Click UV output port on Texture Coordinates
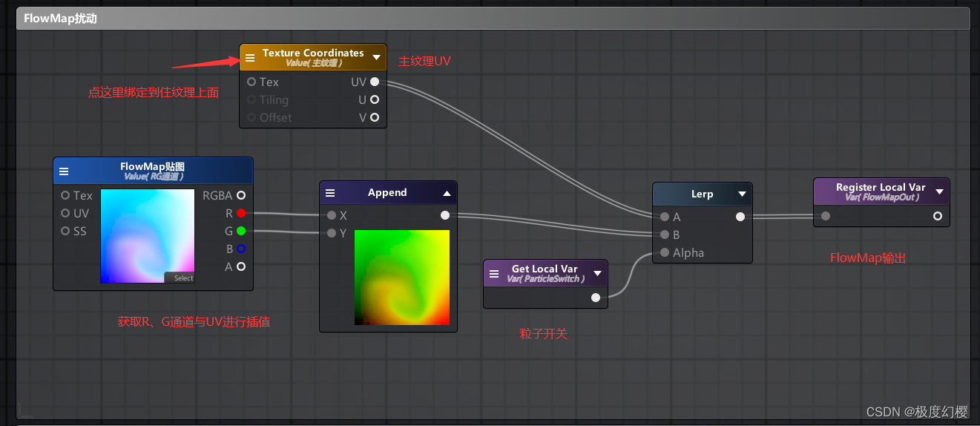 coord(375,82)
